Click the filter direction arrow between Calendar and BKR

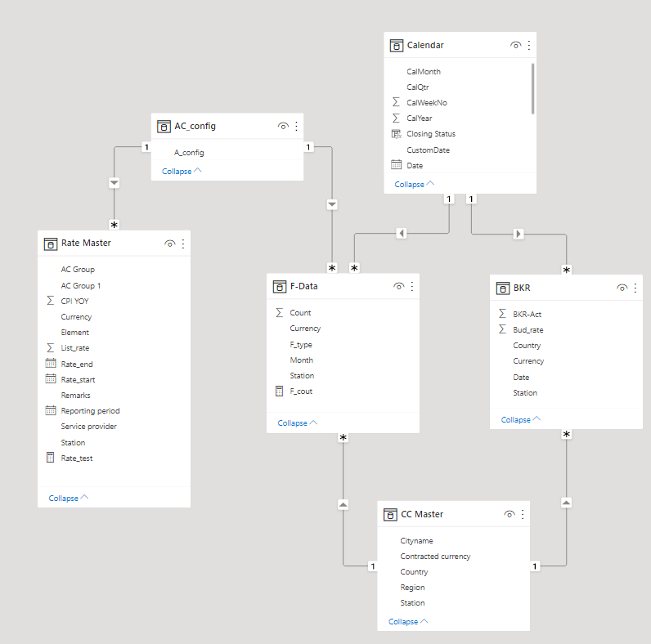tap(519, 234)
